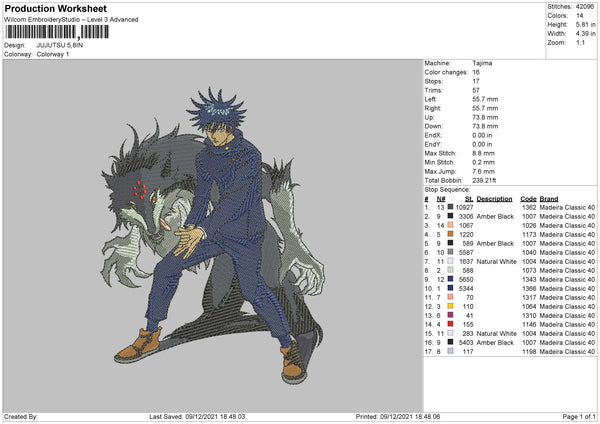Select the Wilcom EmbroideryStudio Level 3 Advanced line
600x424 pixels.
coord(71,20)
